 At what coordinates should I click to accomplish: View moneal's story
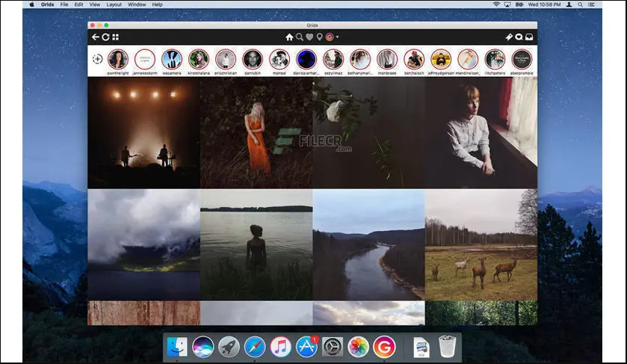pyautogui.click(x=279, y=59)
